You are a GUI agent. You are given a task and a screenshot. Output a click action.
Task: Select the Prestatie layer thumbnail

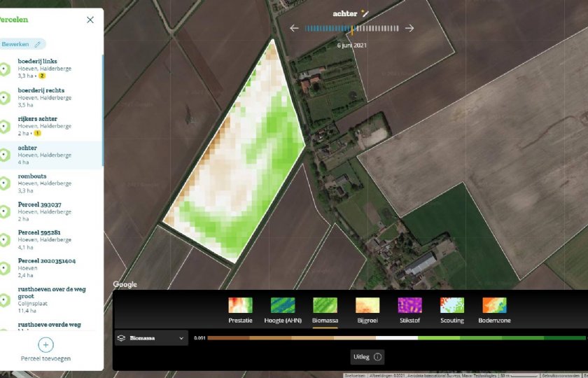(x=240, y=305)
